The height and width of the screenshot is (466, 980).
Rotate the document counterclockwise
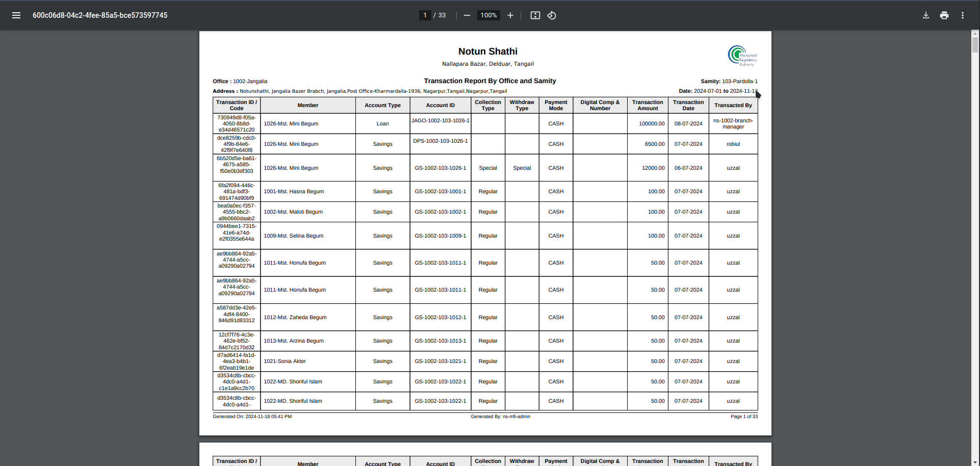pos(552,15)
